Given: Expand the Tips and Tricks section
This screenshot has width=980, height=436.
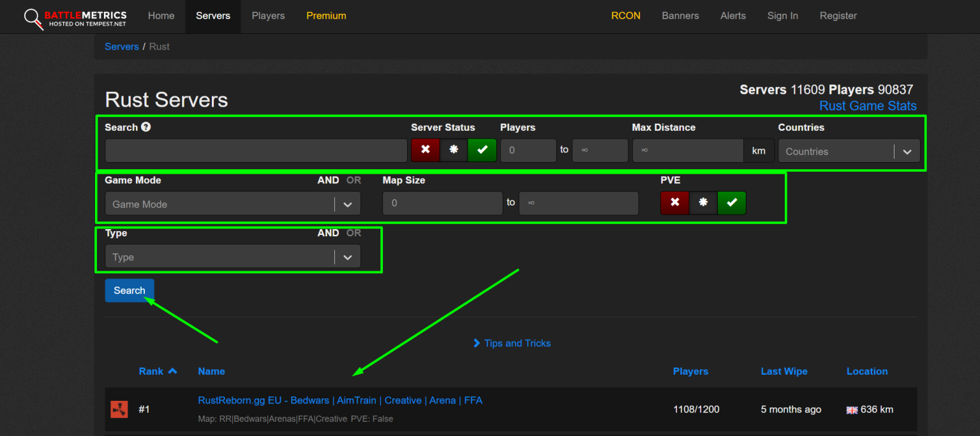Looking at the screenshot, I should pos(512,343).
